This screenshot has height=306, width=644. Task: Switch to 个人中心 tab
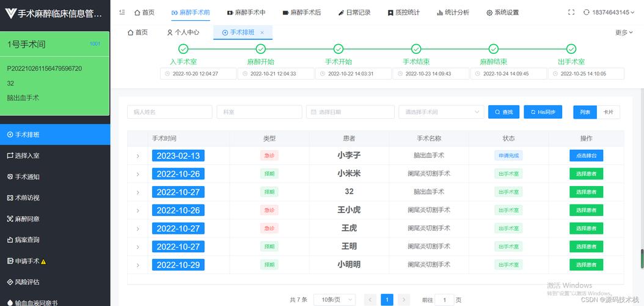[x=183, y=32]
